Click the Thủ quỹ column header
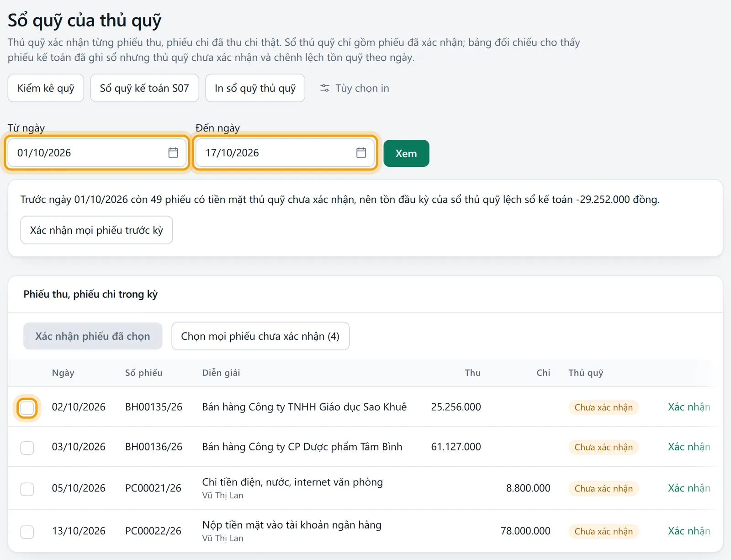The height and width of the screenshot is (560, 731). (x=586, y=373)
